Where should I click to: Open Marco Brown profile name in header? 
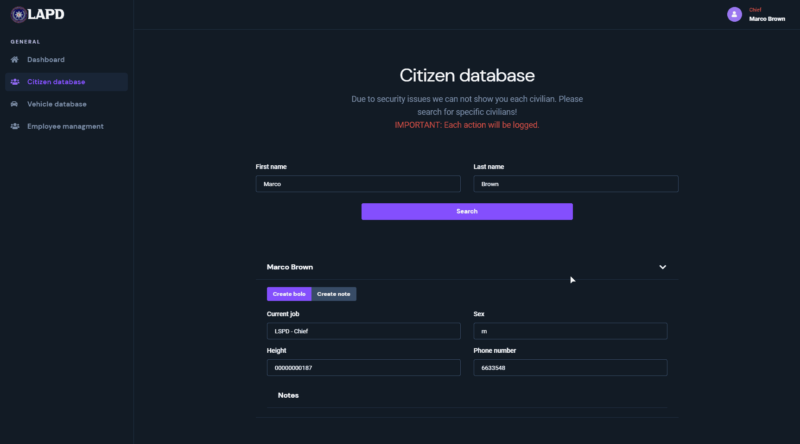click(x=767, y=19)
